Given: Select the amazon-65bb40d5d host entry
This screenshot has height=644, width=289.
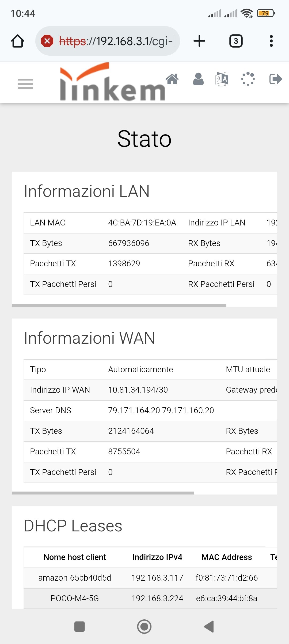Looking at the screenshot, I should [75, 578].
